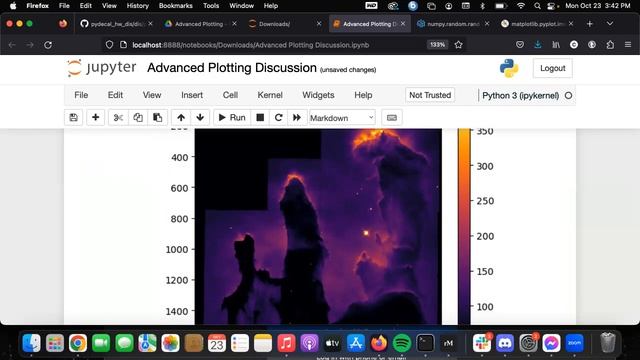
Task: Open a new Firefox tab with plus
Action: 589,24
